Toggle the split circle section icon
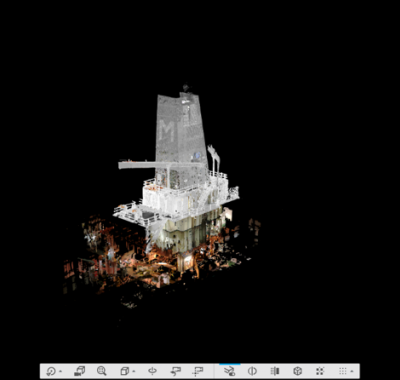Viewport: 400px width, 380px height. (x=252, y=371)
